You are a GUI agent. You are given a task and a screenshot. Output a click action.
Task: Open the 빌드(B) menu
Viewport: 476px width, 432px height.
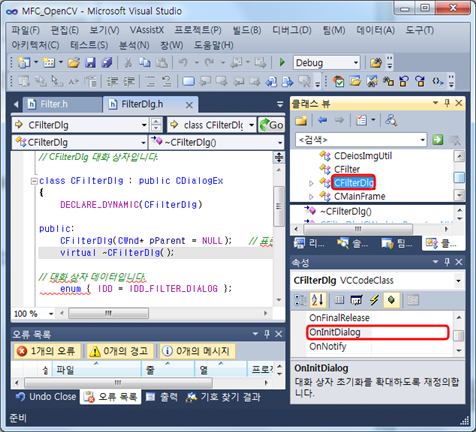tap(247, 30)
